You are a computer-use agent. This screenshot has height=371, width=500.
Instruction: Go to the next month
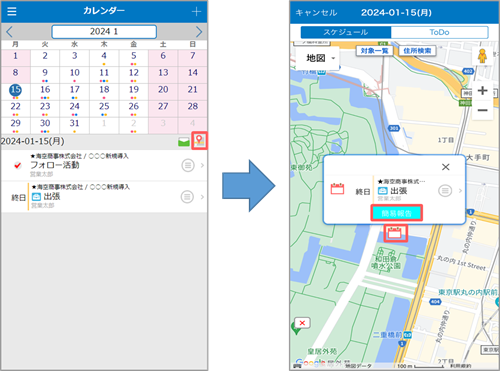click(x=199, y=32)
